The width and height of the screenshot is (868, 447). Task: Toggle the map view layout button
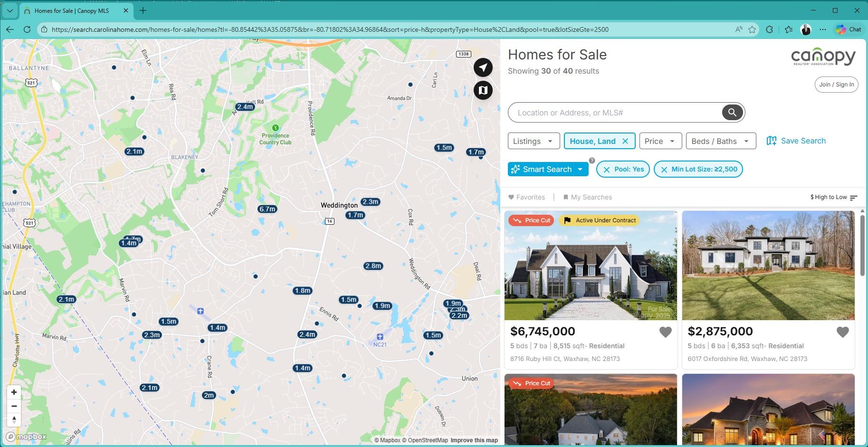pyautogui.click(x=483, y=90)
